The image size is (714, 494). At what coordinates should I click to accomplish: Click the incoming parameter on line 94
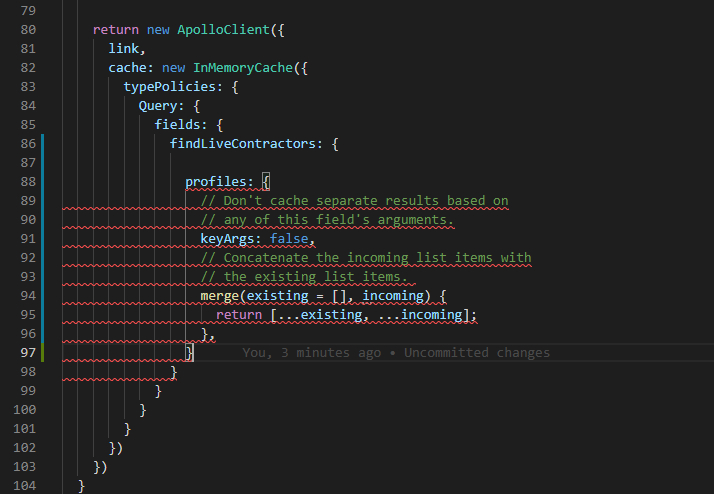pyautogui.click(x=393, y=296)
